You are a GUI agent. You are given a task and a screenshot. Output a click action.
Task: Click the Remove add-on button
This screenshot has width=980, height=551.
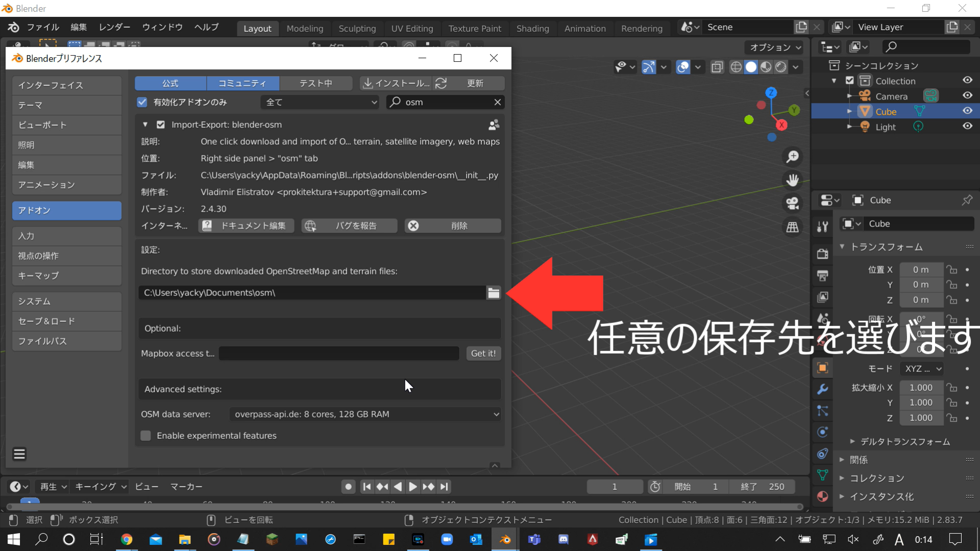coord(452,226)
